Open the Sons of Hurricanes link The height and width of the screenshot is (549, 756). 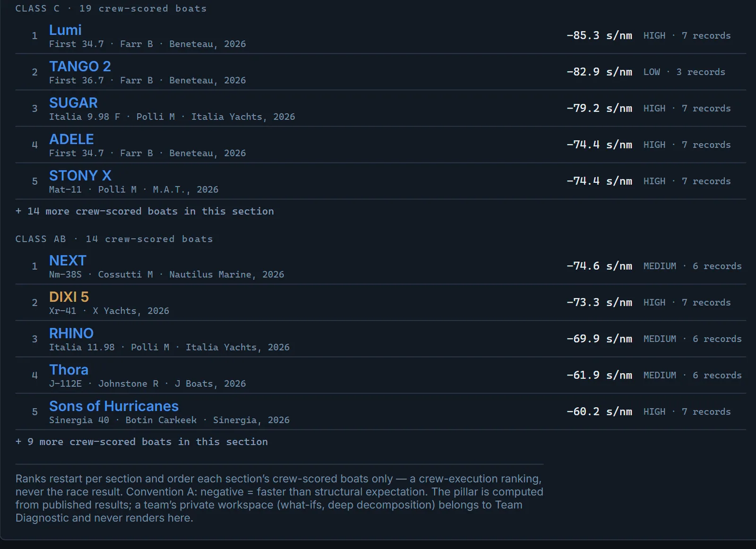coord(114,406)
